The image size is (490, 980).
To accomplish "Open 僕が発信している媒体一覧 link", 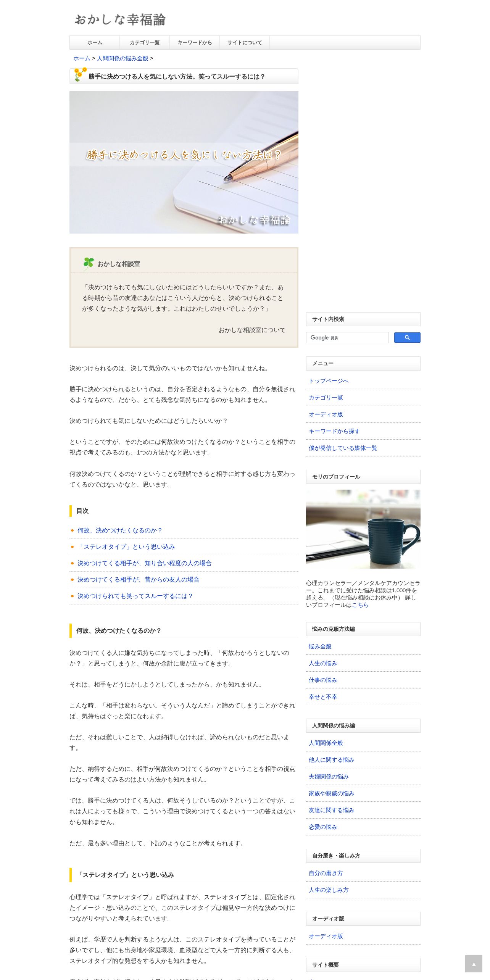I will (x=343, y=448).
